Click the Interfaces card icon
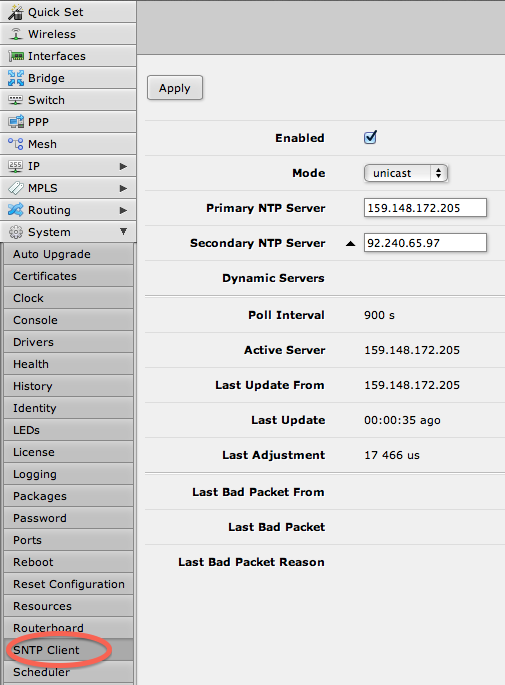This screenshot has height=685, width=505. pos(16,56)
